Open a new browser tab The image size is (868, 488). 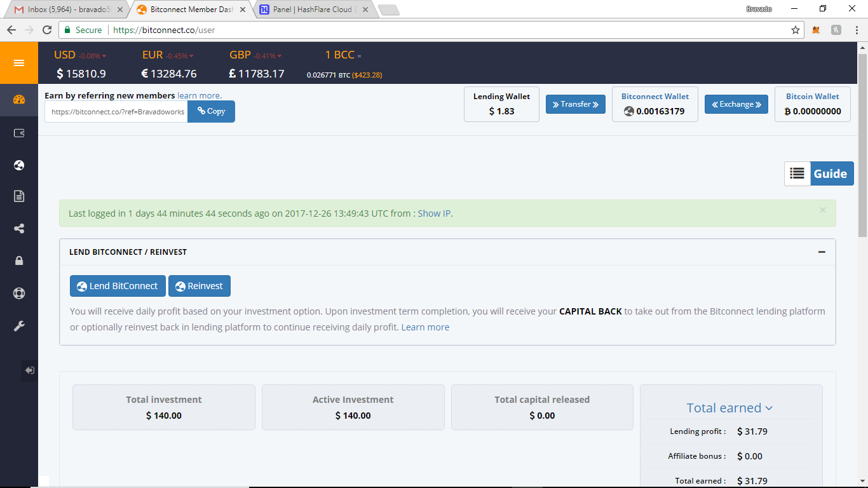click(x=388, y=10)
